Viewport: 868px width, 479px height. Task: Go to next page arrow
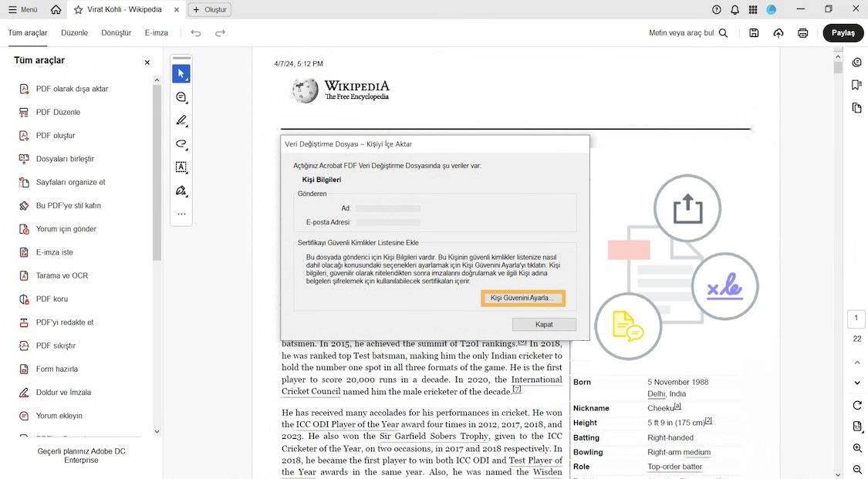coord(857,383)
